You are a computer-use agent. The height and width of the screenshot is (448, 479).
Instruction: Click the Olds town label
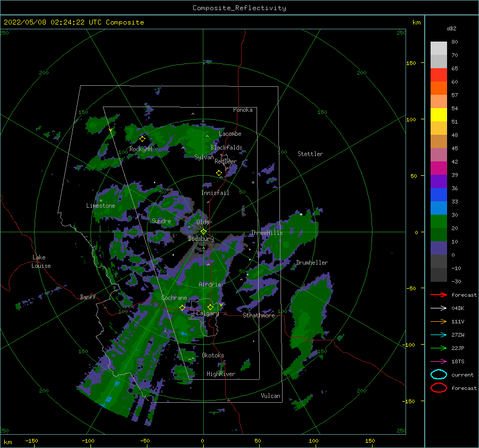point(203,222)
